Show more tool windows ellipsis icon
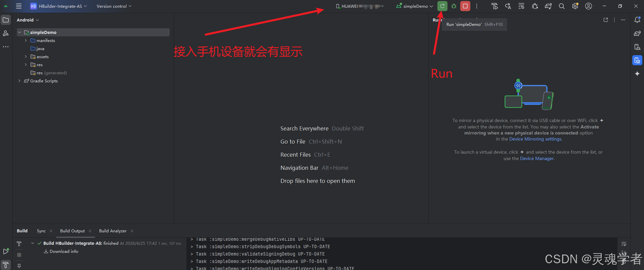Image resolution: width=644 pixels, height=270 pixels. 6,47
